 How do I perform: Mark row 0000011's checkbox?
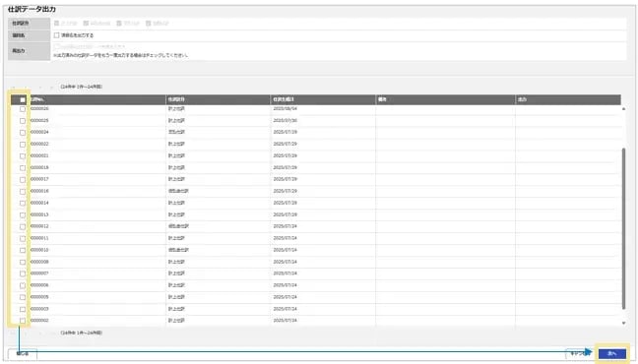[x=23, y=238]
